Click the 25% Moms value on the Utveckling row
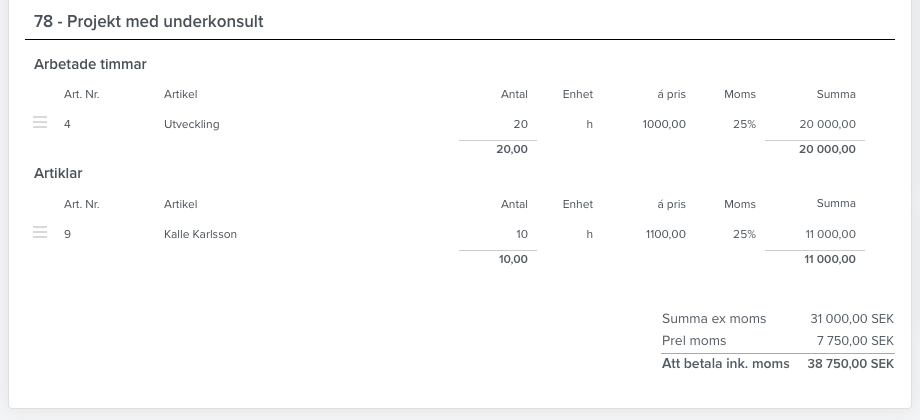The height and width of the screenshot is (420, 920). [744, 124]
